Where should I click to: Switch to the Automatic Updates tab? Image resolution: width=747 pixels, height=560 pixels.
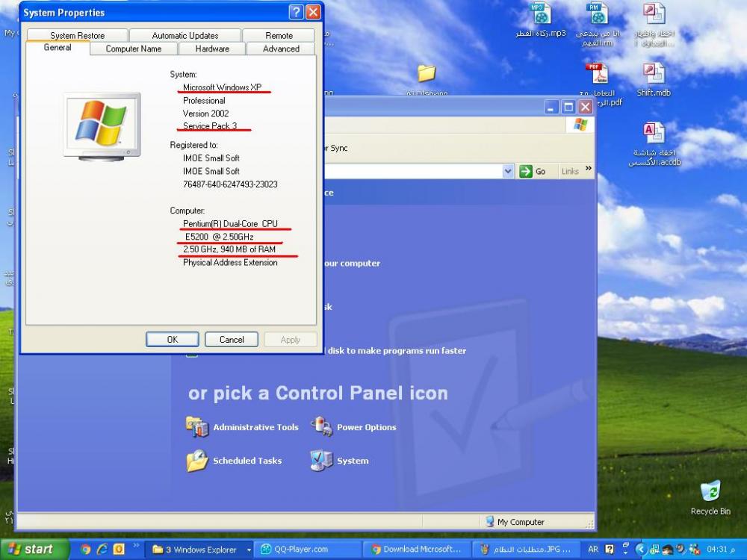185,35
